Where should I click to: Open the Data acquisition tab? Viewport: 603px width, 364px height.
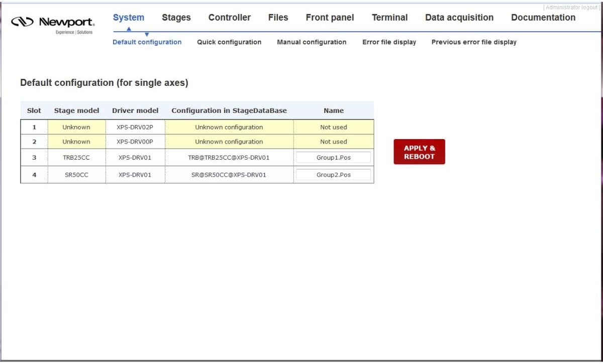point(459,18)
